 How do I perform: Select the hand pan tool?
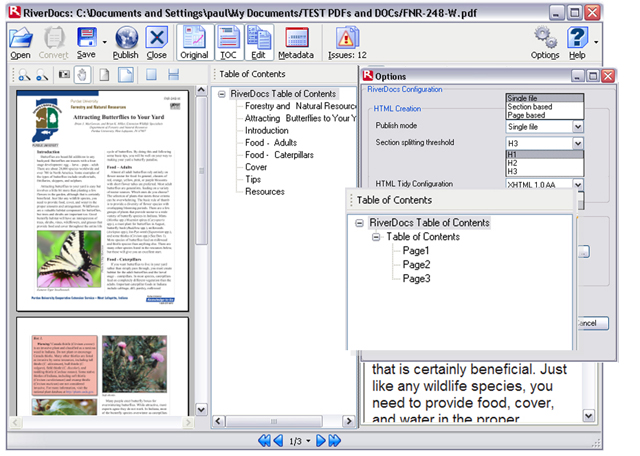[x=82, y=75]
